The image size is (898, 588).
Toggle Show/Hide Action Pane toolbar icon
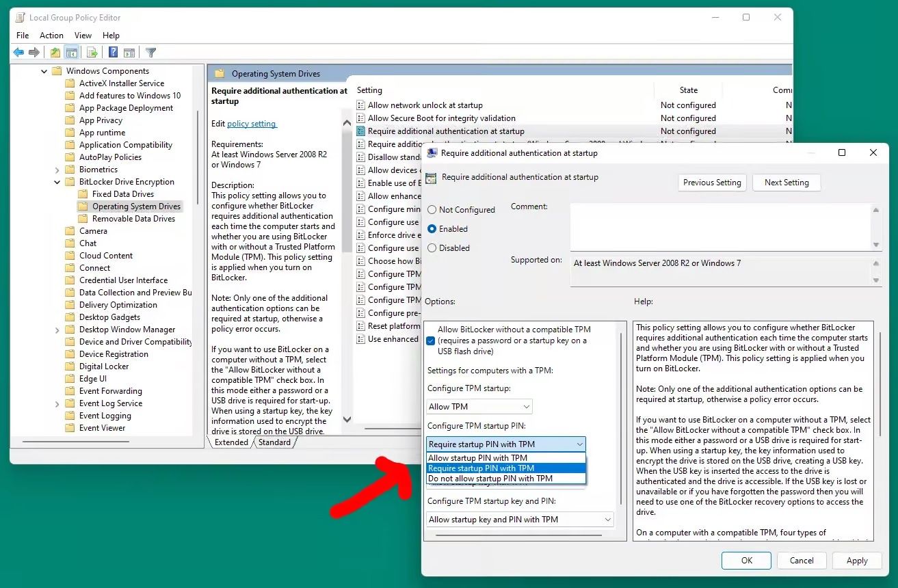130,53
